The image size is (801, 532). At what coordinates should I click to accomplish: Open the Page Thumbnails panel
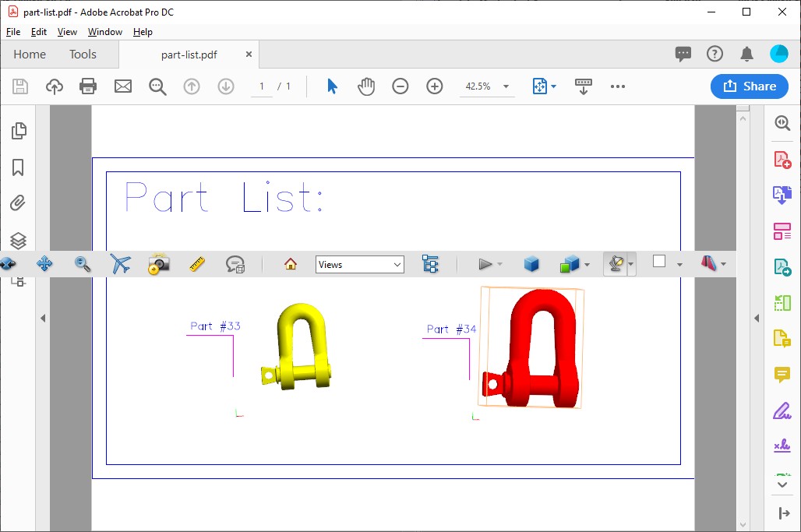[x=19, y=131]
